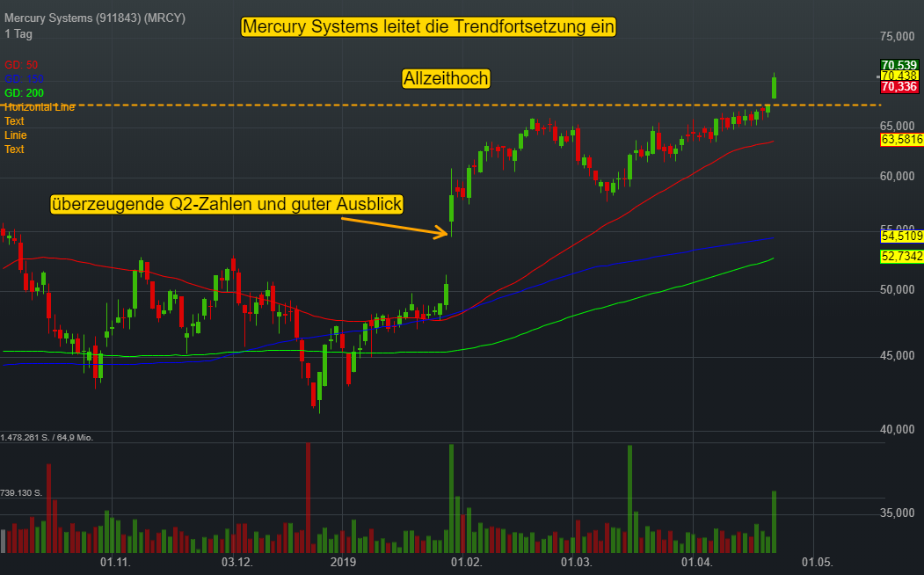Screen dimensions: 924x575
Task: Click the 75,000 price axis label
Action: pos(898,37)
